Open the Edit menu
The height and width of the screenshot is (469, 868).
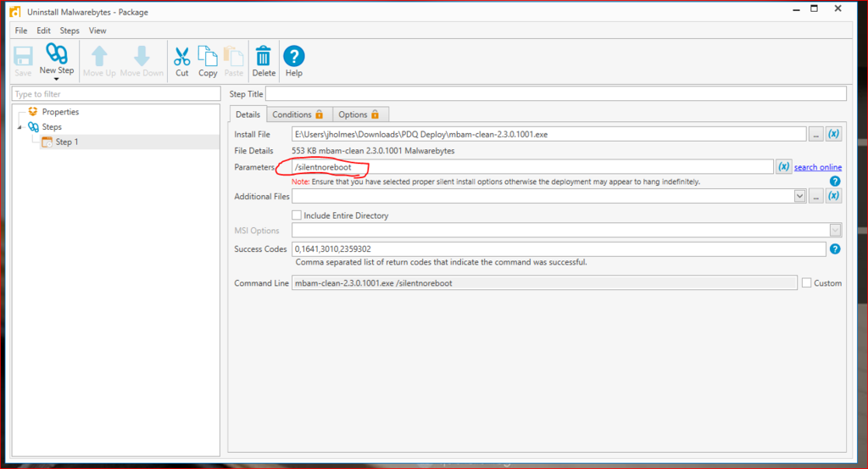[x=44, y=31]
